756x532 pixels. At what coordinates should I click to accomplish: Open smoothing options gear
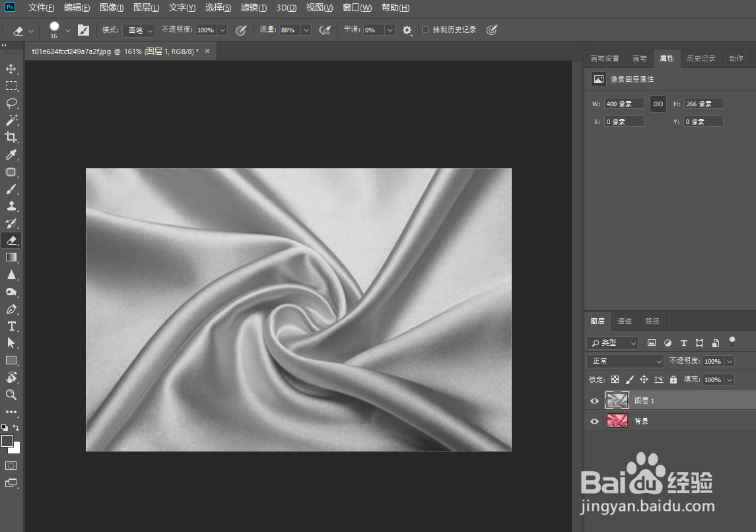click(x=407, y=30)
